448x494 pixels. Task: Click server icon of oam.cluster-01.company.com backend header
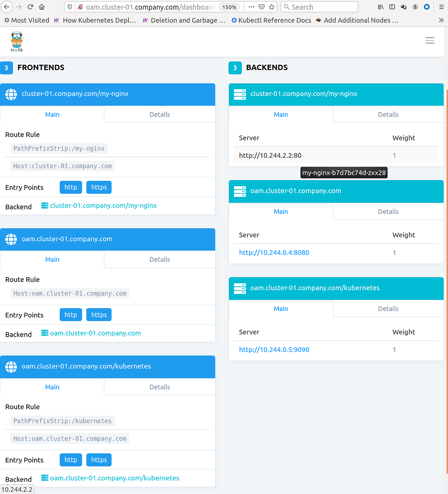pos(240,191)
